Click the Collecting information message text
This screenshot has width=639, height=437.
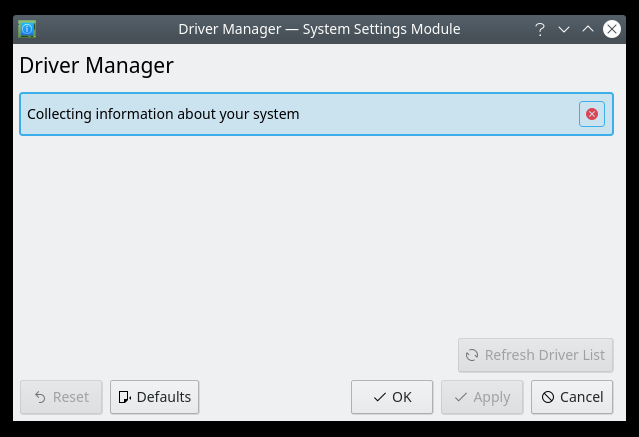tap(163, 114)
